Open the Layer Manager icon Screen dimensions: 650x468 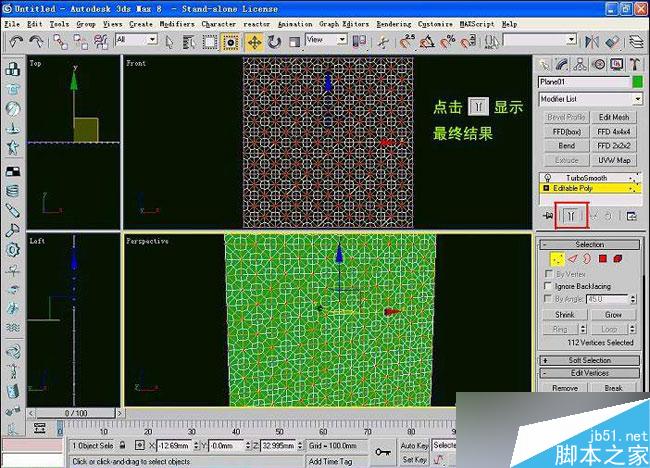[636, 42]
